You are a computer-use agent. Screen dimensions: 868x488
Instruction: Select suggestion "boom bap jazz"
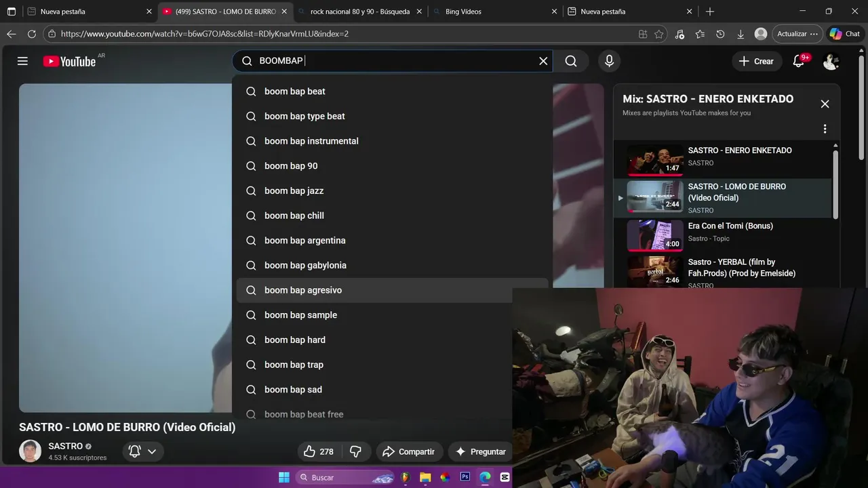tap(392, 190)
